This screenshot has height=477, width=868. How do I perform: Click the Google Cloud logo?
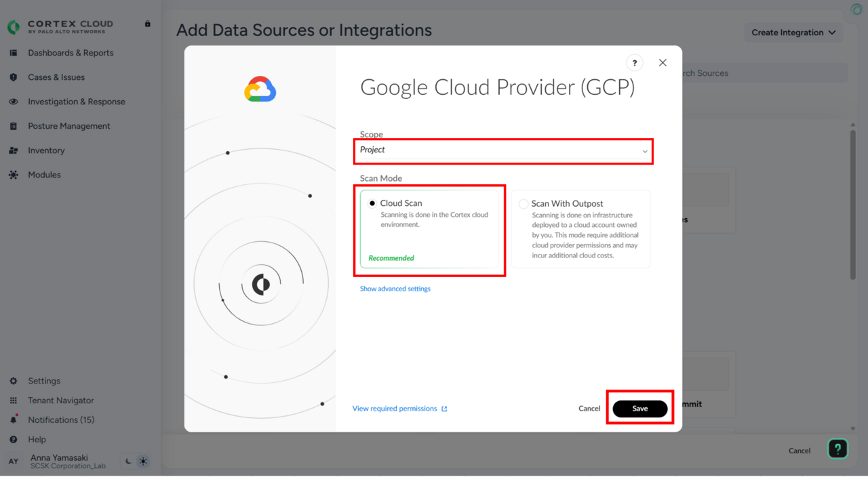[x=260, y=89]
